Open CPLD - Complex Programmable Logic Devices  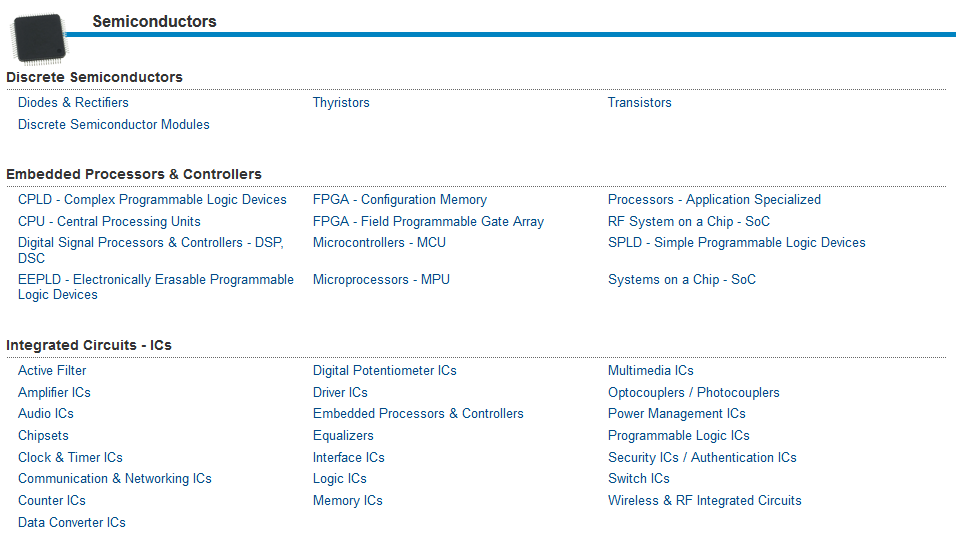click(x=152, y=199)
